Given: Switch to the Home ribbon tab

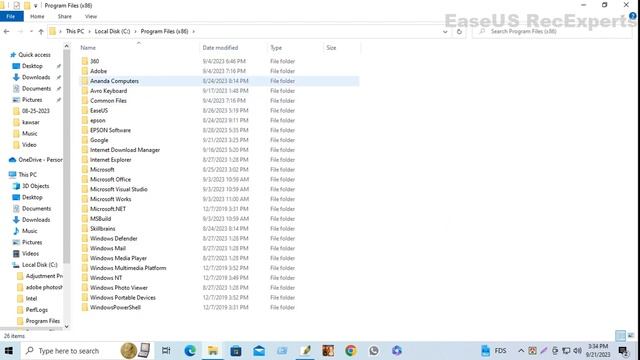Looking at the screenshot, I should click(x=37, y=16).
